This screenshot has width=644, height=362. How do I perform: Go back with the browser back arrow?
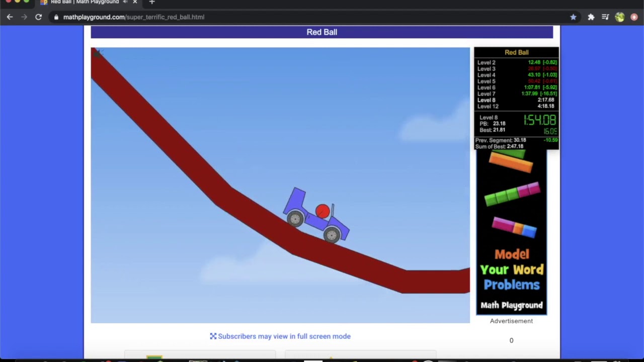[10, 17]
